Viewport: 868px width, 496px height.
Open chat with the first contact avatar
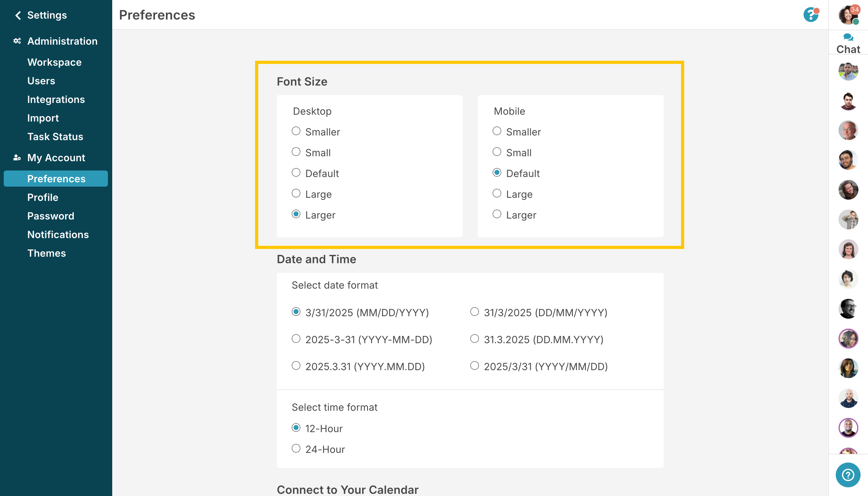848,71
